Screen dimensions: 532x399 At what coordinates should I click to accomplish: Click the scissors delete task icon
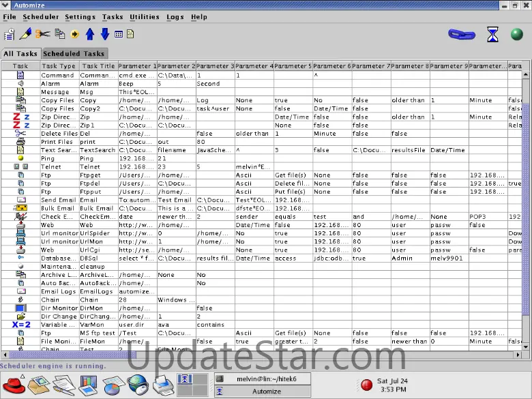[x=43, y=33]
